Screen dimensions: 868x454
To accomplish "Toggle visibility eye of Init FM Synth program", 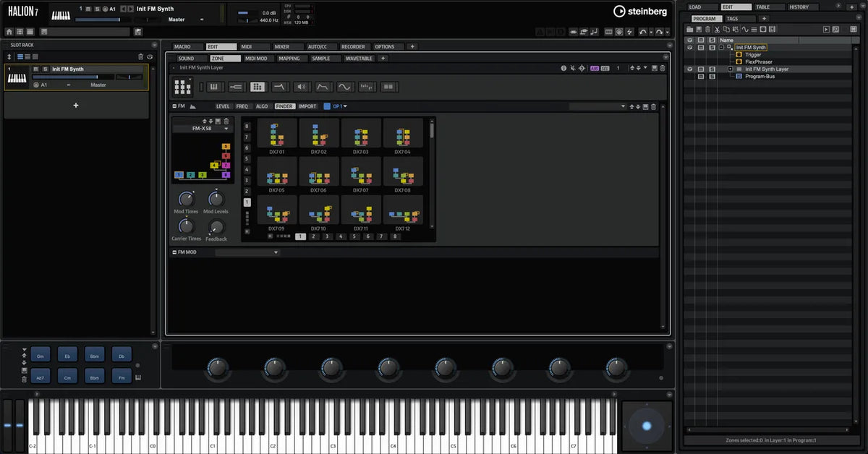I will click(689, 48).
